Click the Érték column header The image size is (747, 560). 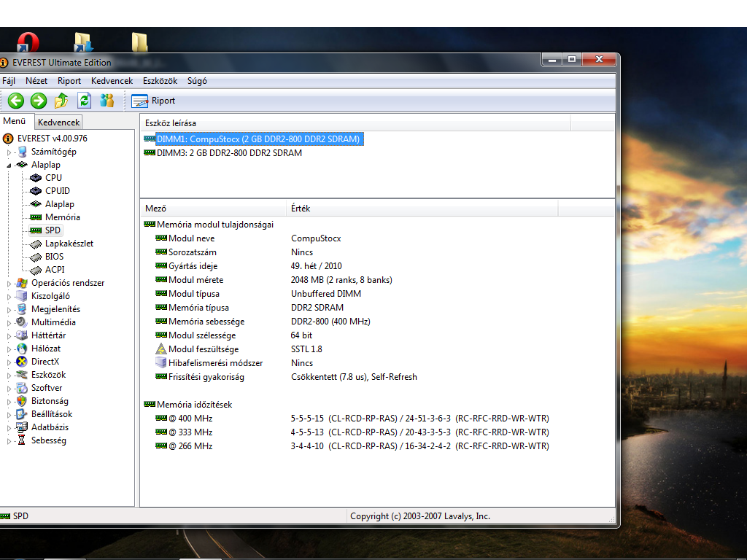tap(422, 209)
